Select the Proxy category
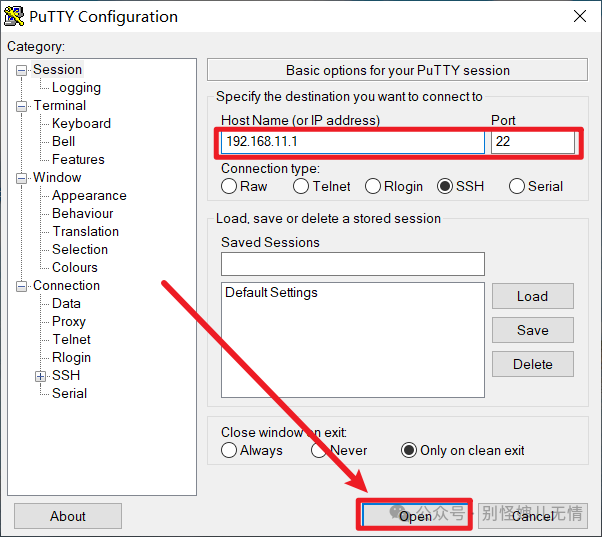Image resolution: width=602 pixels, height=537 pixels. 69,322
